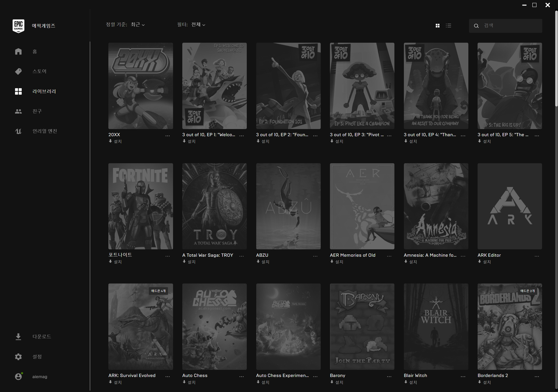Install 3 out of 10 EP 1
The width and height of the screenshot is (558, 392).
189,141
